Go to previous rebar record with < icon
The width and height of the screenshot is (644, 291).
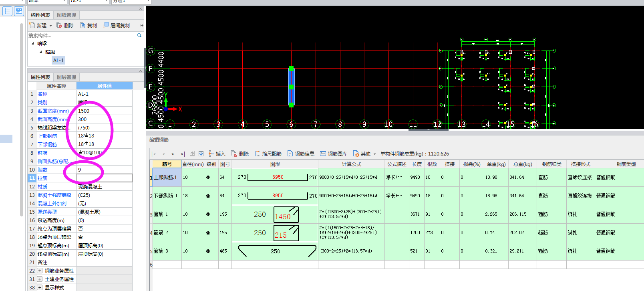pyautogui.click(x=163, y=154)
